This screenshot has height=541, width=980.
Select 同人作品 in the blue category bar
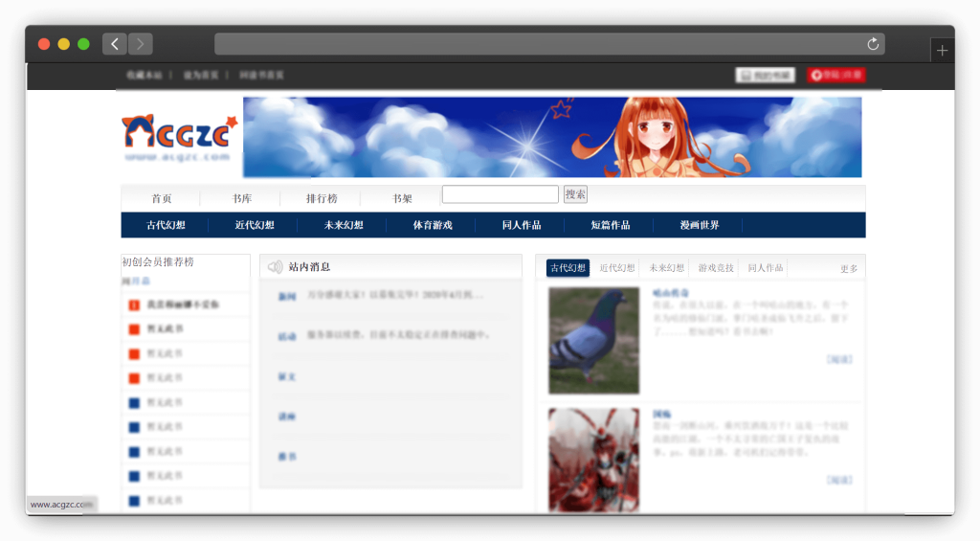522,225
